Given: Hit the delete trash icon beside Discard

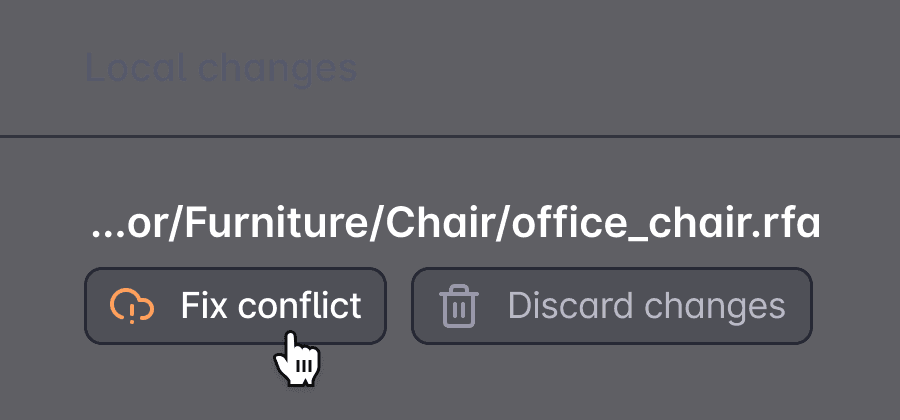Looking at the screenshot, I should tap(459, 306).
